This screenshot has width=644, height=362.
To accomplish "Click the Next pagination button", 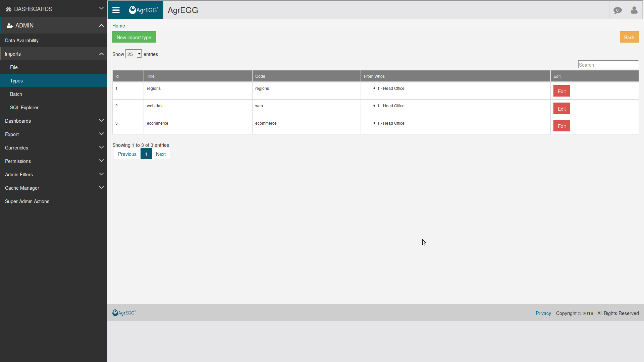I will point(161,154).
